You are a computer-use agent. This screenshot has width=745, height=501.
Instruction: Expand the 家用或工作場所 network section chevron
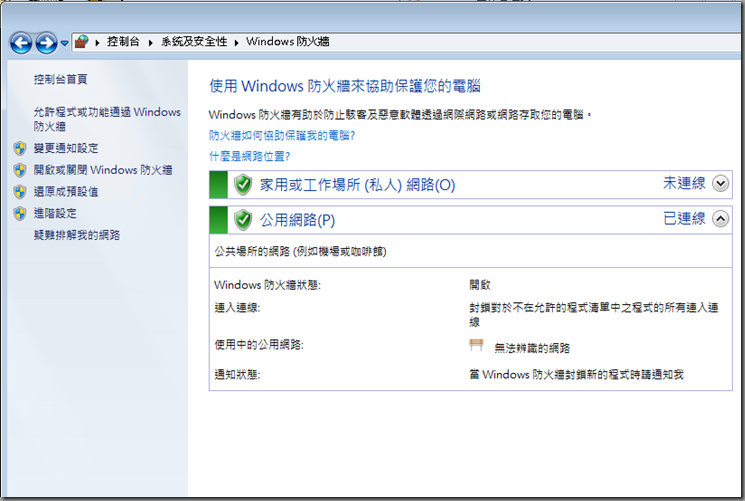click(720, 183)
